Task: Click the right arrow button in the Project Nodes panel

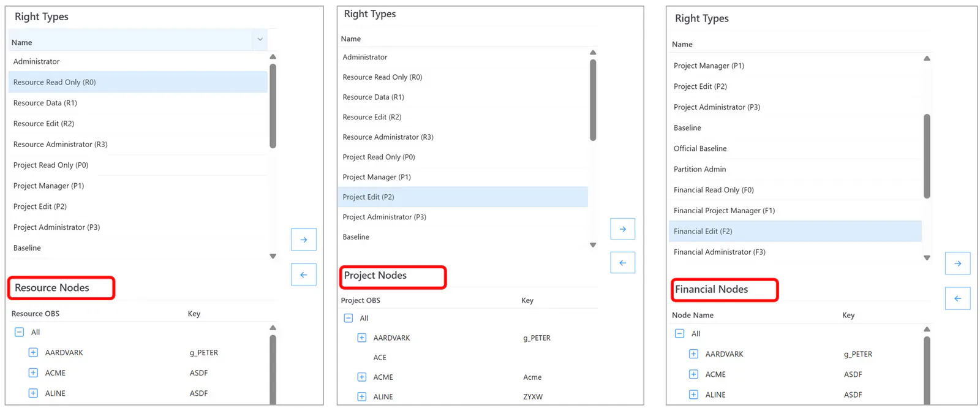Action: pos(623,229)
